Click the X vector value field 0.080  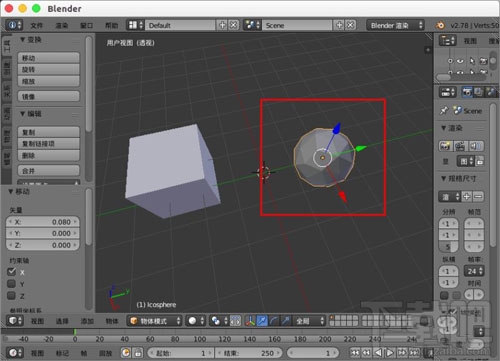click(x=43, y=222)
